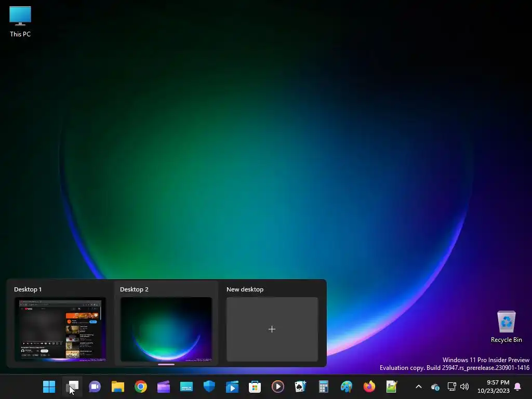Open Firefox from the taskbar
The height and width of the screenshot is (399, 532).
pyautogui.click(x=369, y=387)
